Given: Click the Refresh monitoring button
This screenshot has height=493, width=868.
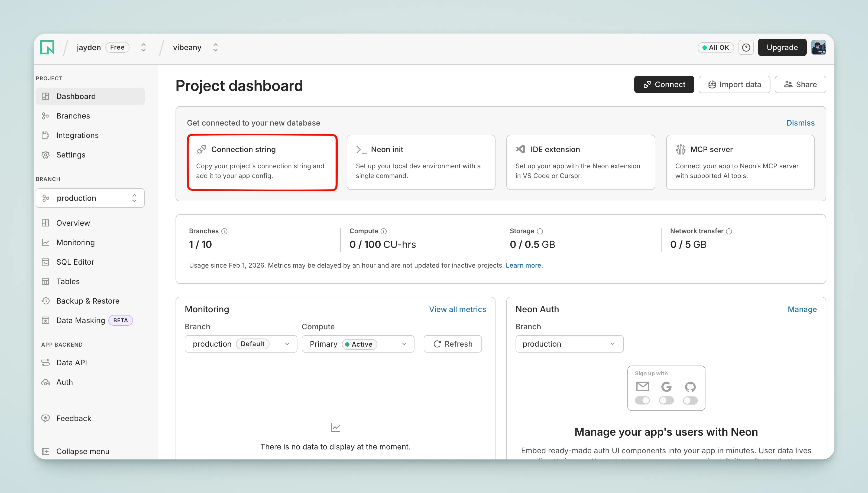Looking at the screenshot, I should coord(452,344).
